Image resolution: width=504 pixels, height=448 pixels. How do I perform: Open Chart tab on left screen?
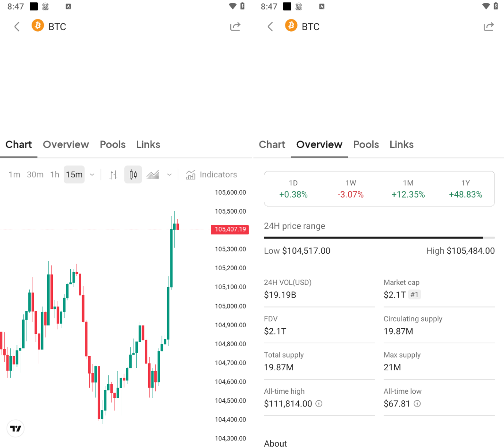(x=19, y=144)
